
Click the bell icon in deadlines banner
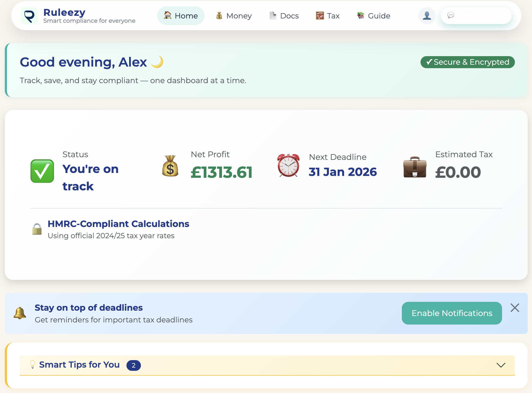click(x=20, y=313)
